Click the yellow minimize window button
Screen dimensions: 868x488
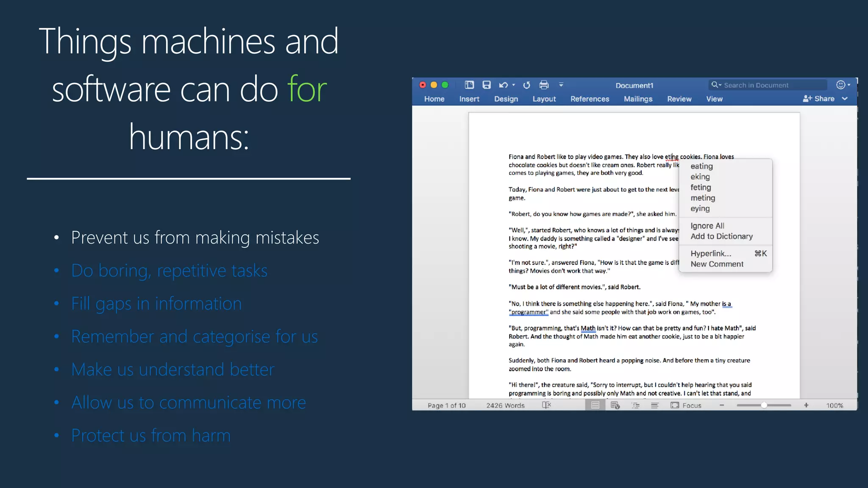coord(434,85)
